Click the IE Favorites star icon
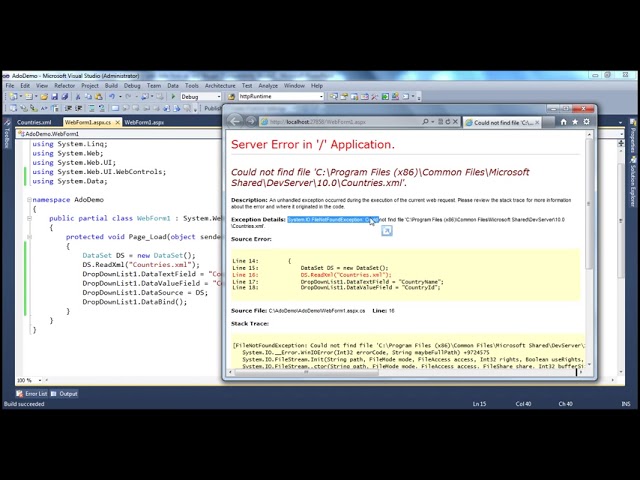 tap(575, 122)
